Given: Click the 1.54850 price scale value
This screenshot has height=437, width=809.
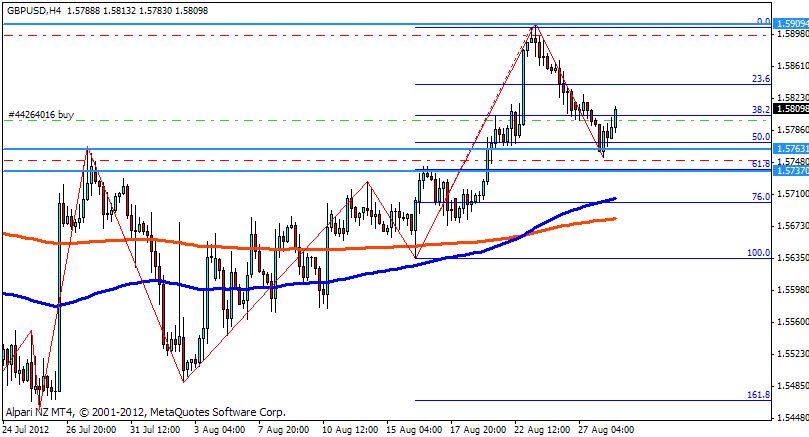Looking at the screenshot, I should click(x=793, y=385).
